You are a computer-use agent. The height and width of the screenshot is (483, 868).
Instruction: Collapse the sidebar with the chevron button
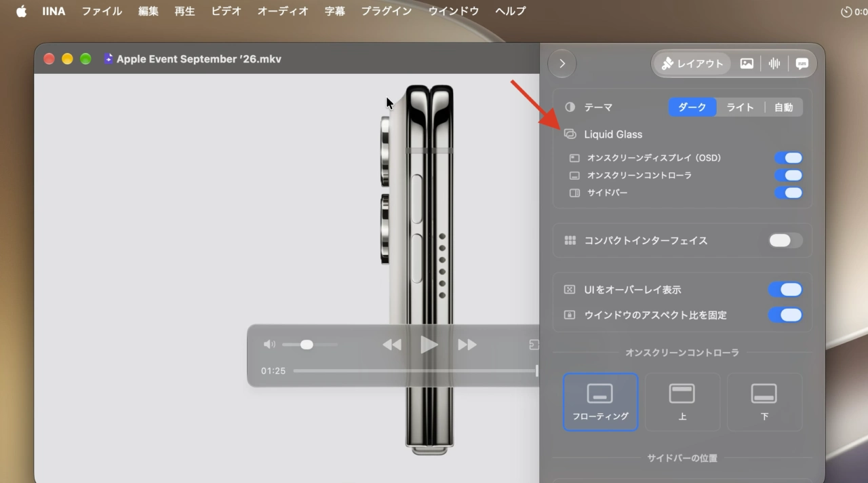[562, 64]
